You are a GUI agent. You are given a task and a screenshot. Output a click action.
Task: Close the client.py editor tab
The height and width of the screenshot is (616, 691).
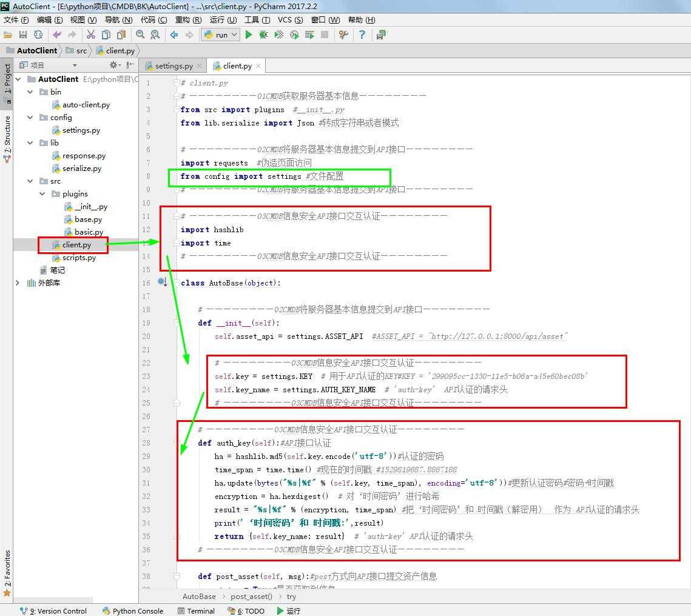point(258,65)
